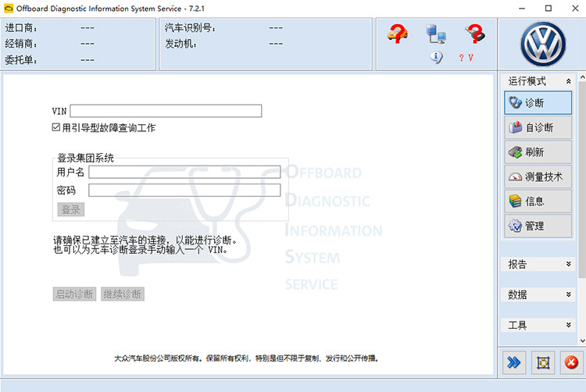Screen dimensions: 586x392
Task: Click the 用户名 input field
Action: 184,172
